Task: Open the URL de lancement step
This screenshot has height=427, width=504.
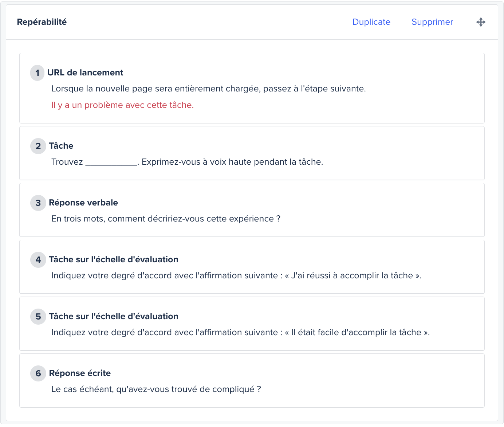Action: point(85,73)
